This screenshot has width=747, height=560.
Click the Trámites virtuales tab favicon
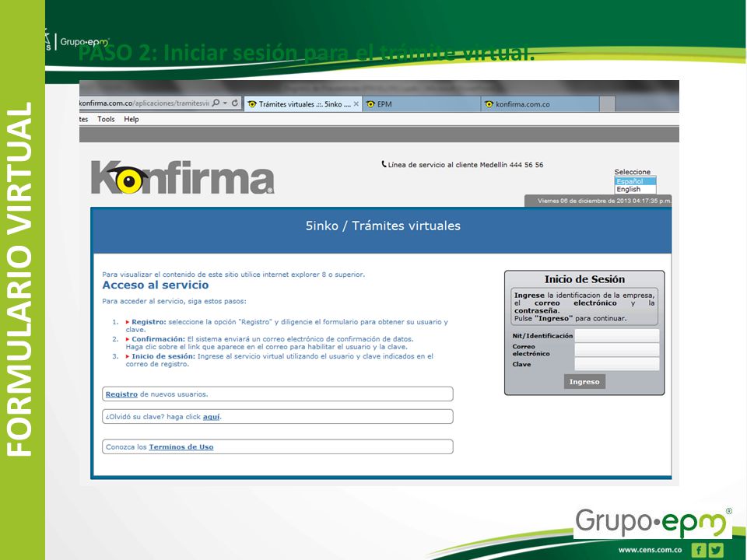(x=252, y=103)
